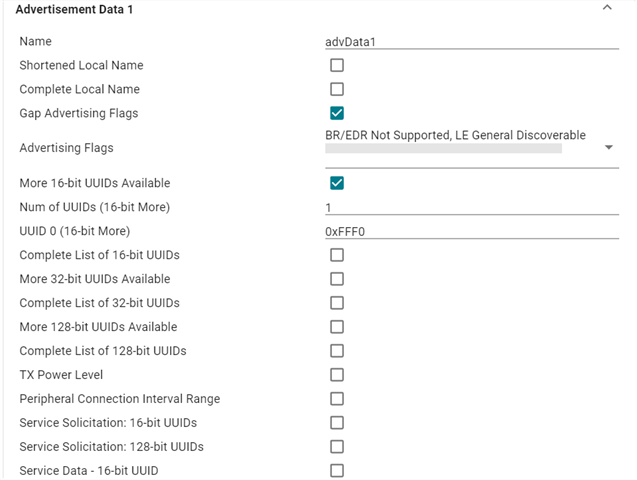The width and height of the screenshot is (637, 480).
Task: Uncheck Gap Advertising Flags
Action: [x=337, y=113]
